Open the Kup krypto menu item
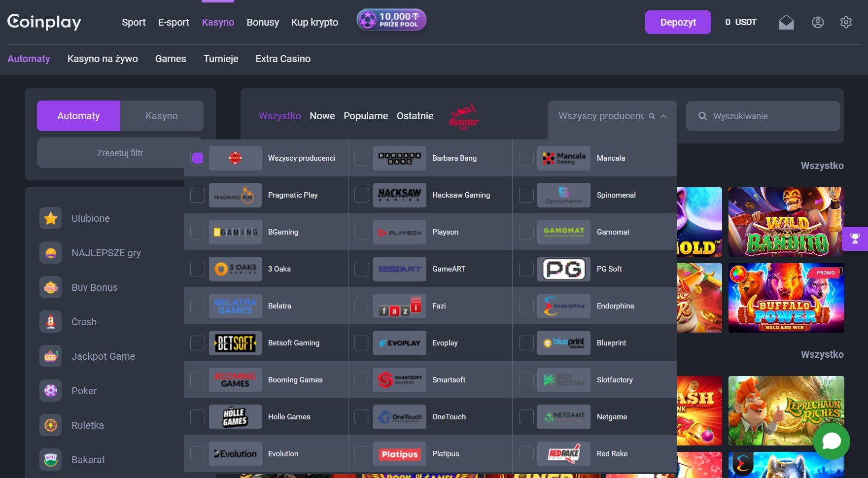 (x=314, y=22)
